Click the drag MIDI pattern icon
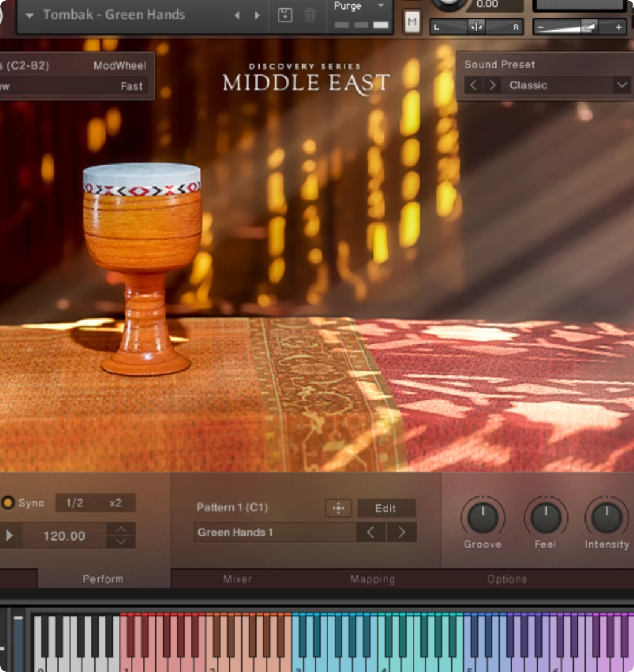Image resolution: width=634 pixels, height=672 pixels. (338, 509)
